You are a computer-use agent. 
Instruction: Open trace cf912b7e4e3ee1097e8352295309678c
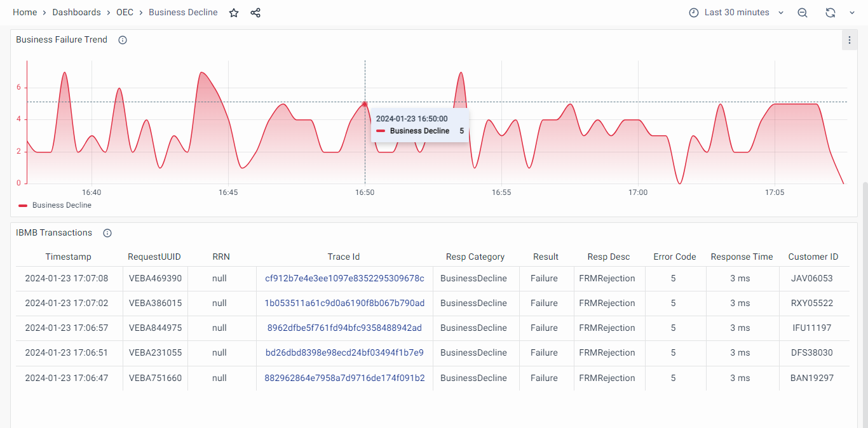(x=344, y=278)
